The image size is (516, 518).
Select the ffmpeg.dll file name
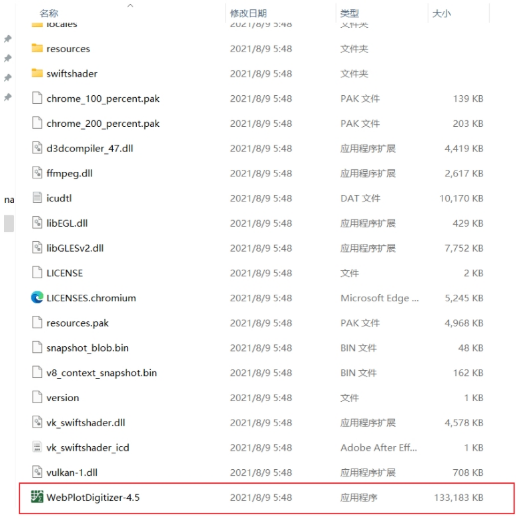pos(69,173)
